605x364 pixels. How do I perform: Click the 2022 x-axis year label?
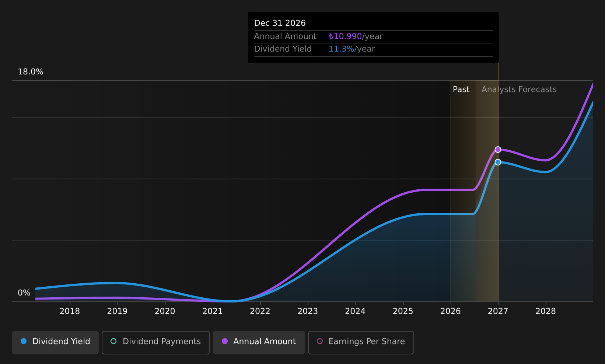coord(260,311)
